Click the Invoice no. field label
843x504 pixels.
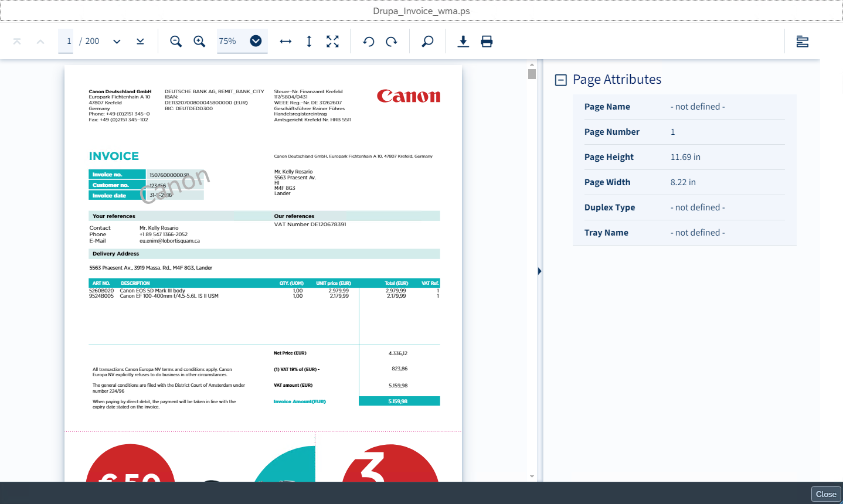coord(107,175)
